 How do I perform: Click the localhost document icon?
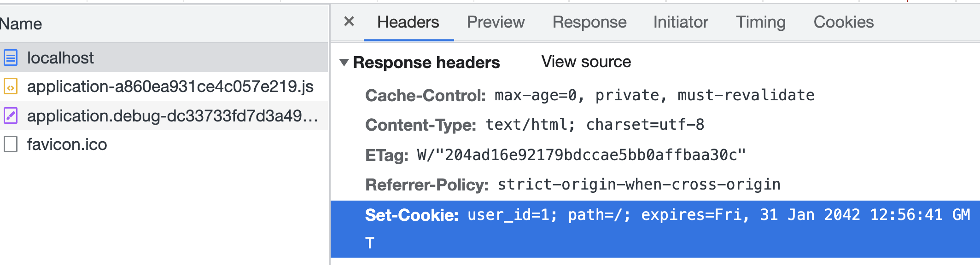11,58
